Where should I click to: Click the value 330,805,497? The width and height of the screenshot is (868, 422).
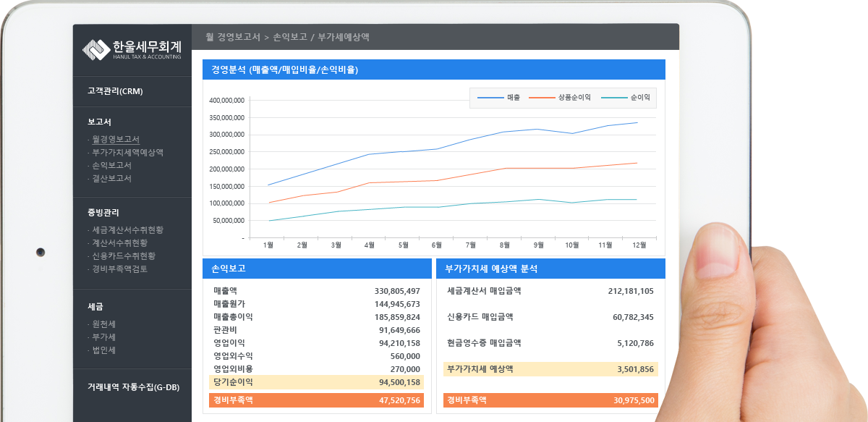tap(397, 291)
